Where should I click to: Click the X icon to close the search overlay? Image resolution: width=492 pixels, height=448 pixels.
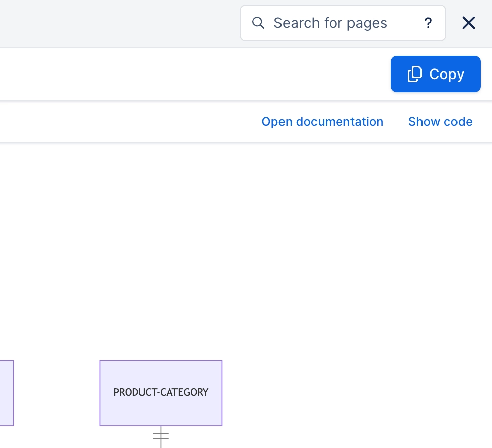click(x=468, y=23)
